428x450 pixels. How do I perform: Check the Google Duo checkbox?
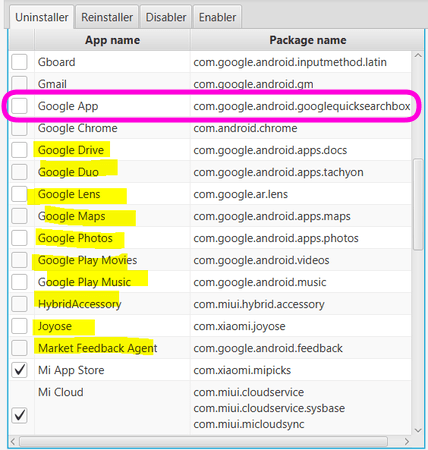(x=19, y=172)
